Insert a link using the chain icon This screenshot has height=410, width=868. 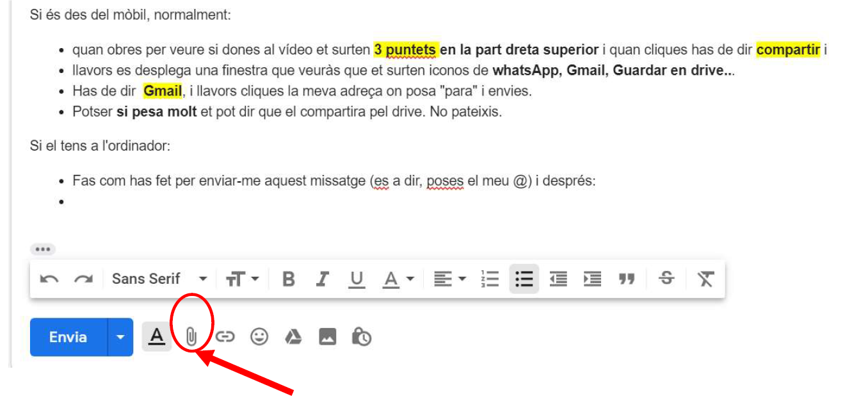click(x=225, y=337)
